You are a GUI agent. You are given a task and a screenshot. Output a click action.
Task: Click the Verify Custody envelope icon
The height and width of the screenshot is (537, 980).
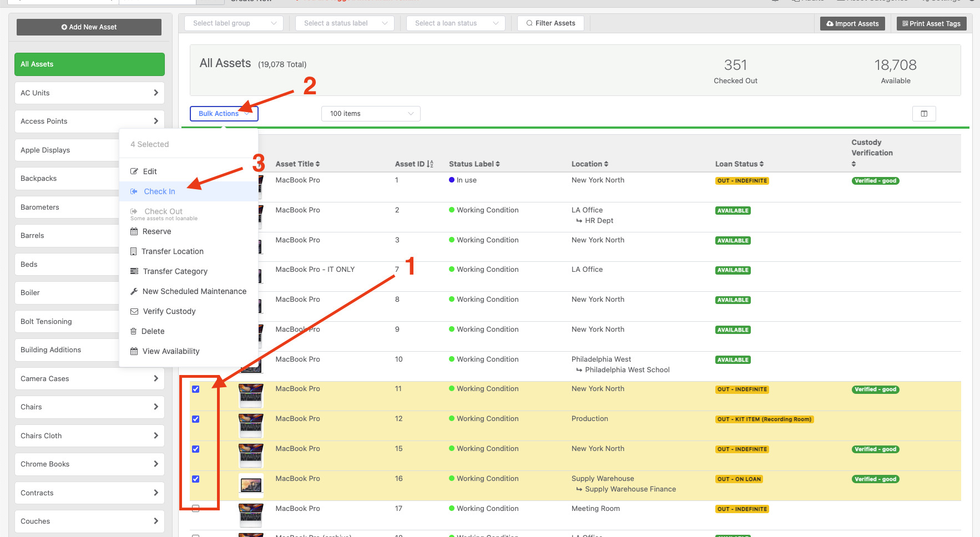click(134, 311)
